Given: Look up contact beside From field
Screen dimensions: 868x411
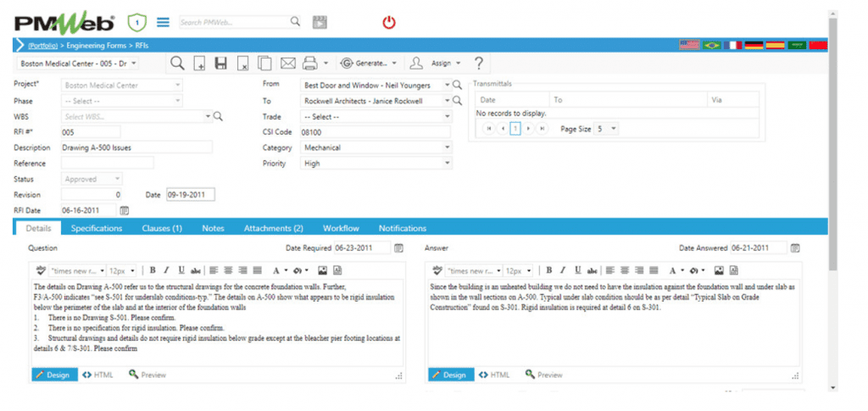Looking at the screenshot, I should pos(457,86).
